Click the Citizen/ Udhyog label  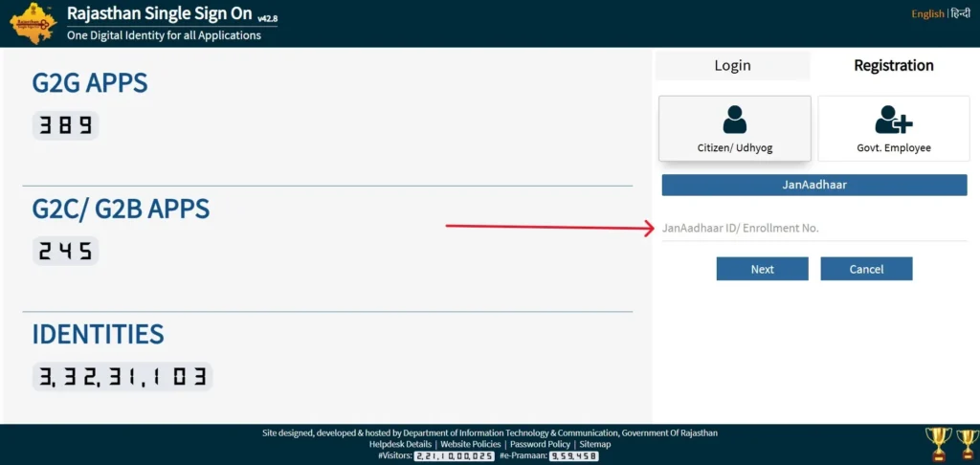pos(734,148)
